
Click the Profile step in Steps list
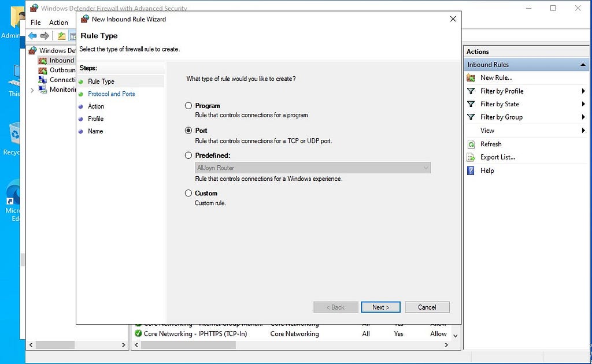(95, 119)
